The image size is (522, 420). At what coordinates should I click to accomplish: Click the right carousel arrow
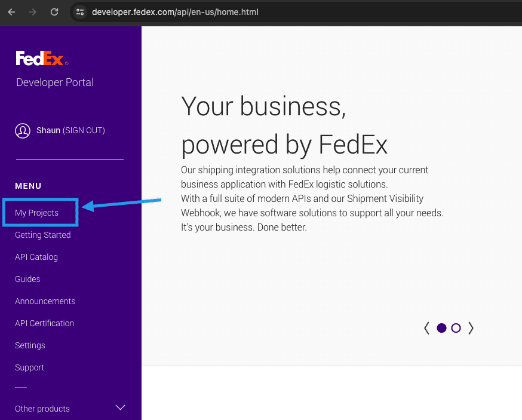point(471,327)
